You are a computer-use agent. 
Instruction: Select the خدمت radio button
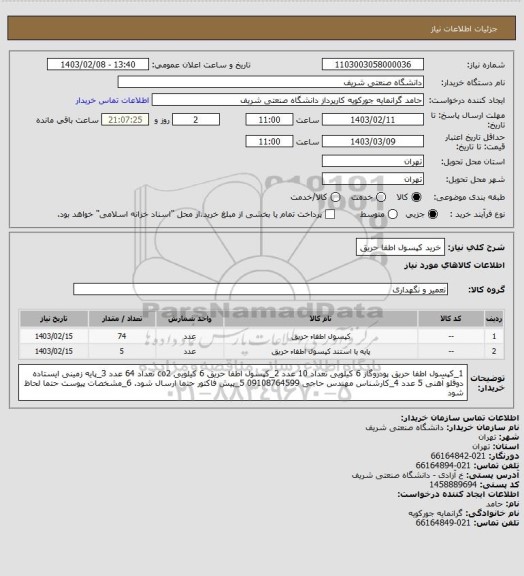(x=381, y=197)
